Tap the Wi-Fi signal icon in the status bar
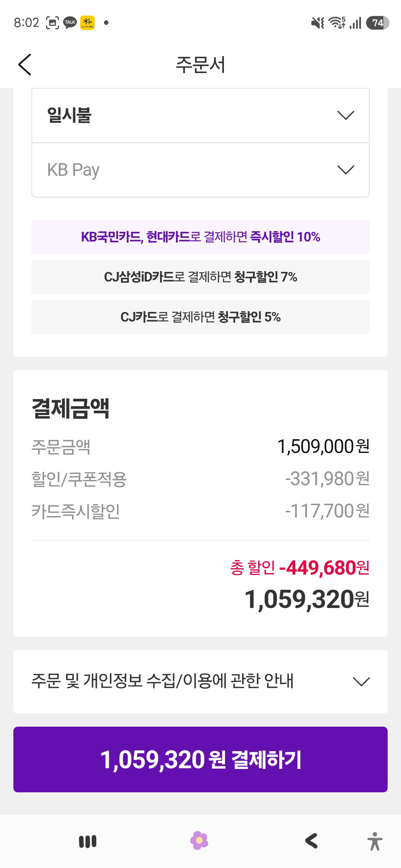The width and height of the screenshot is (401, 868). point(337,23)
